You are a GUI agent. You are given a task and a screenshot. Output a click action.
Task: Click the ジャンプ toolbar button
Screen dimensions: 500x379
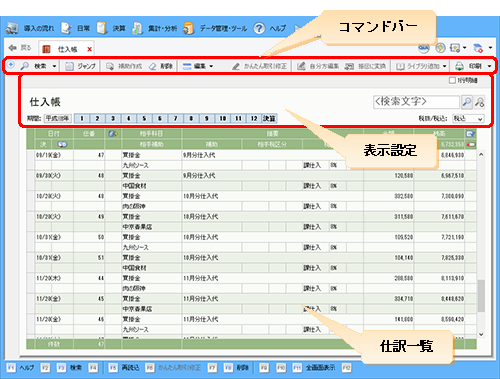80,66
